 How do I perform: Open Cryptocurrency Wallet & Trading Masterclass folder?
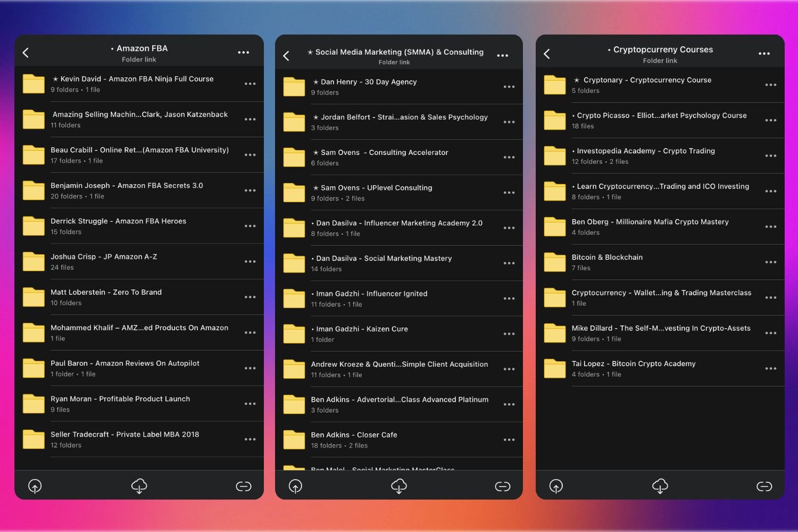point(660,298)
